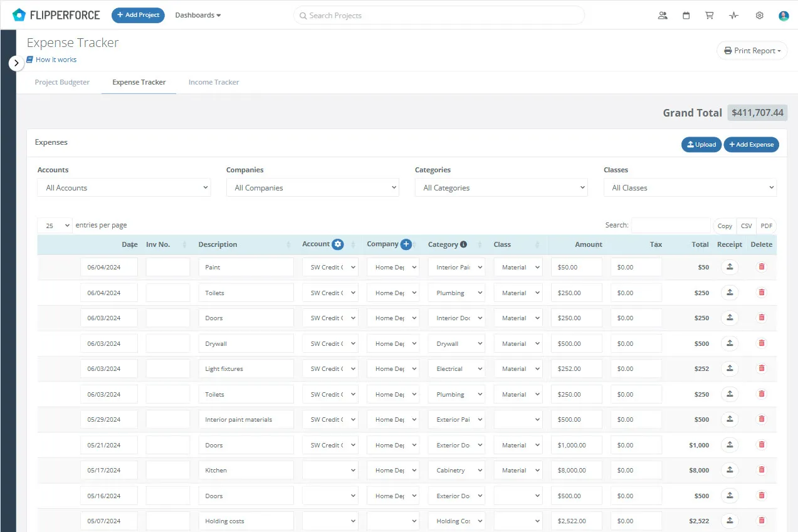The width and height of the screenshot is (798, 532).
Task: Export the table as CSV
Action: tap(747, 226)
